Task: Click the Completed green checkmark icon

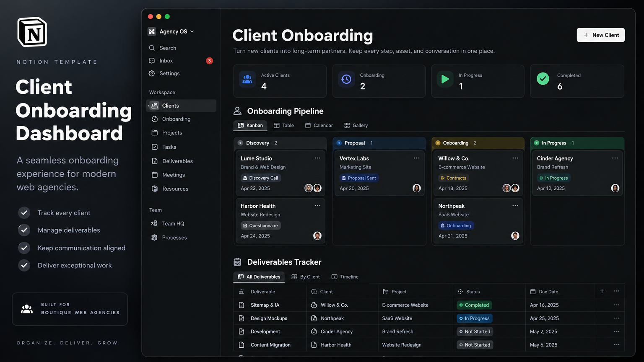Action: 543,79
